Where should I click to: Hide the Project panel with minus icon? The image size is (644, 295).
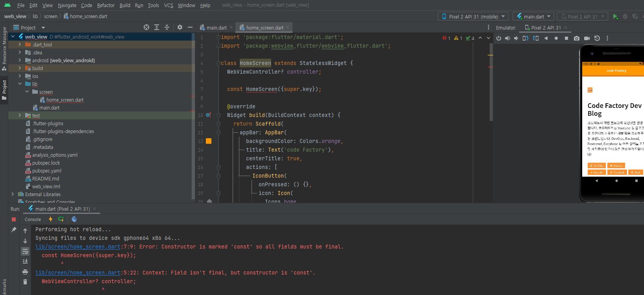coord(190,27)
